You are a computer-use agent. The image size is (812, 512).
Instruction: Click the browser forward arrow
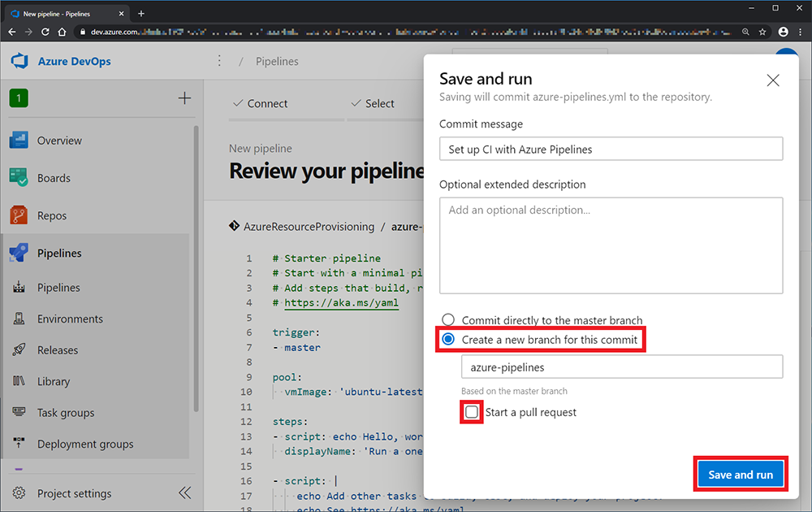coord(28,32)
